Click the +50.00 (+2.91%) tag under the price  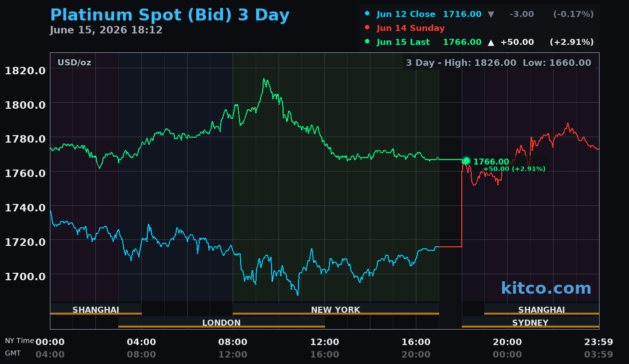pos(514,169)
